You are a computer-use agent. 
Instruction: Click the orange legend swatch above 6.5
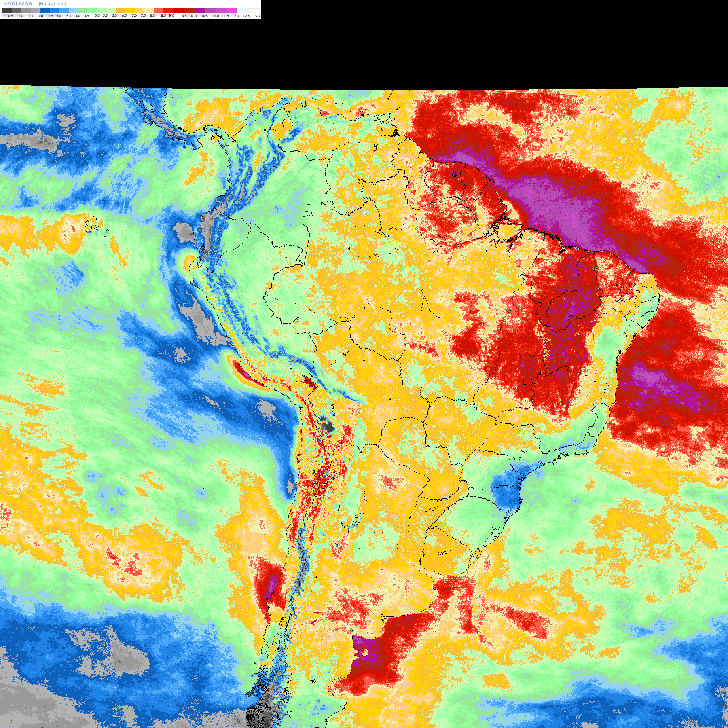point(120,11)
